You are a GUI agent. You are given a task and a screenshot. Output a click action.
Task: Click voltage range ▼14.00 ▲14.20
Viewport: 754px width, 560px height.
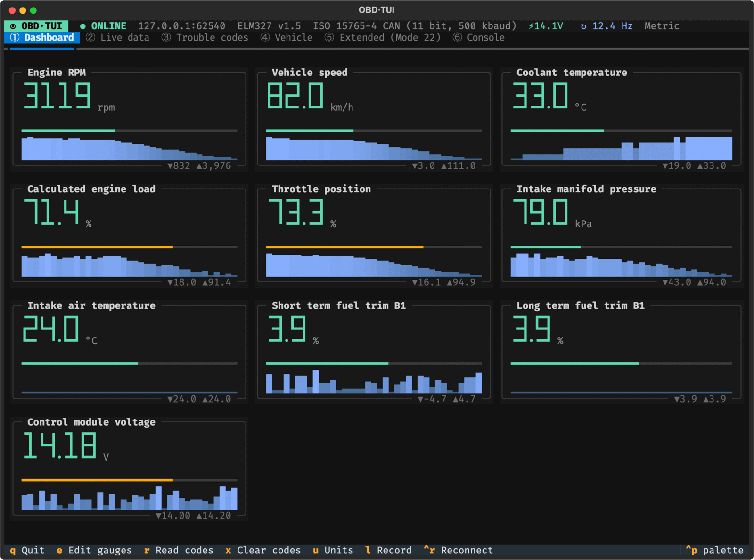coord(194,516)
